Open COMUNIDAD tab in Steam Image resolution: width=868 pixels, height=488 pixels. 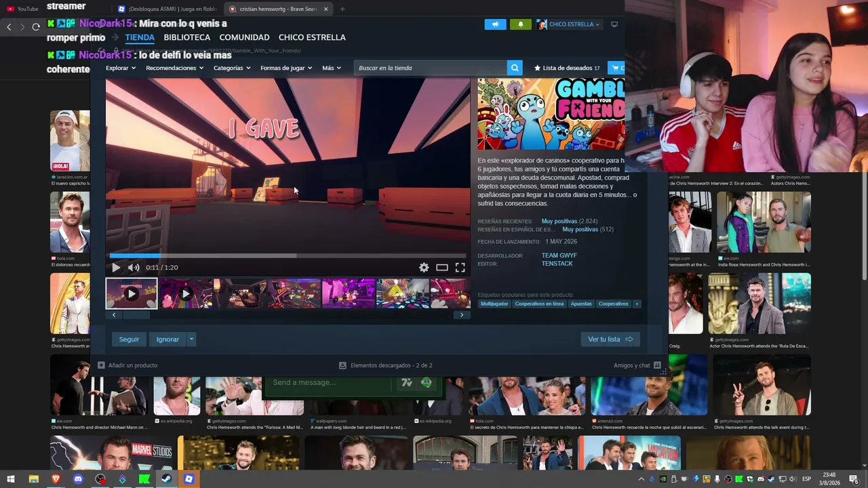(244, 37)
